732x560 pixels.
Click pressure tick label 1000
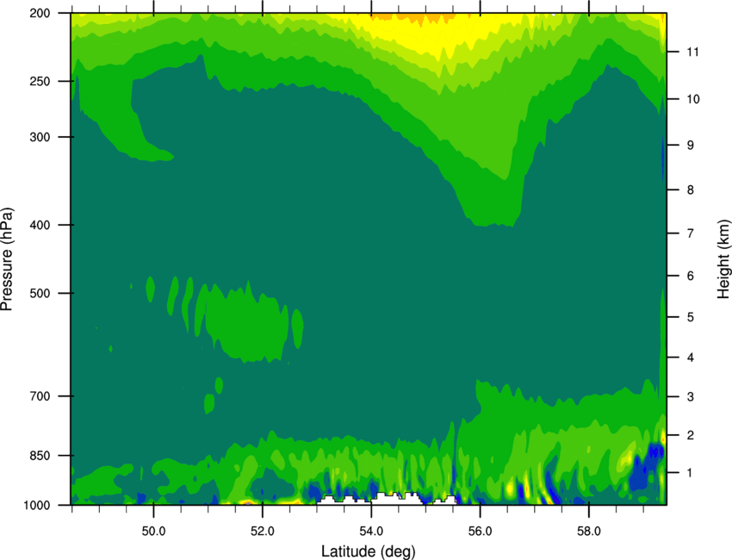point(37,506)
